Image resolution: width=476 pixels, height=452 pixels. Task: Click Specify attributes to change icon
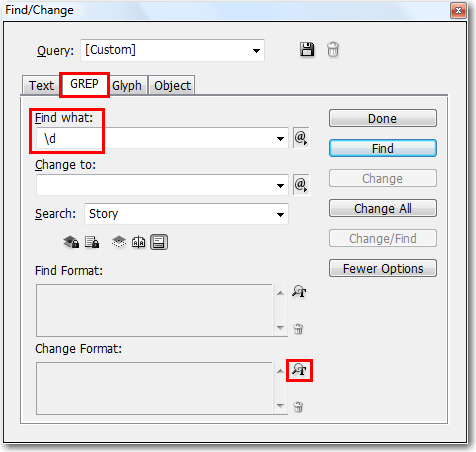pyautogui.click(x=299, y=370)
